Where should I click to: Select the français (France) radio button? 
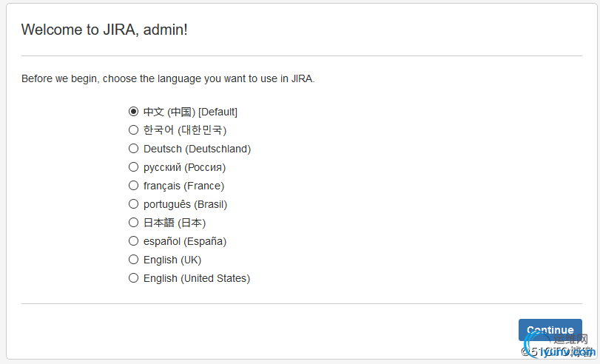(133, 185)
